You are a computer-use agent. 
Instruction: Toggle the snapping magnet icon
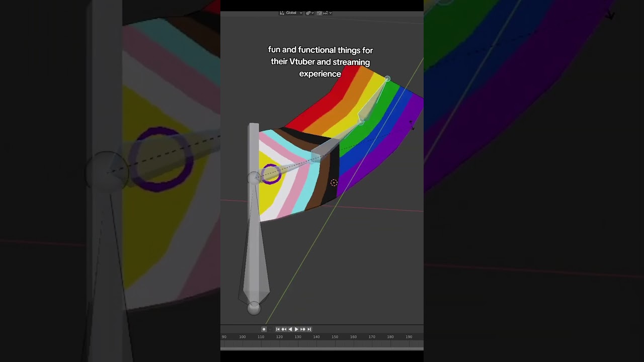point(319,13)
